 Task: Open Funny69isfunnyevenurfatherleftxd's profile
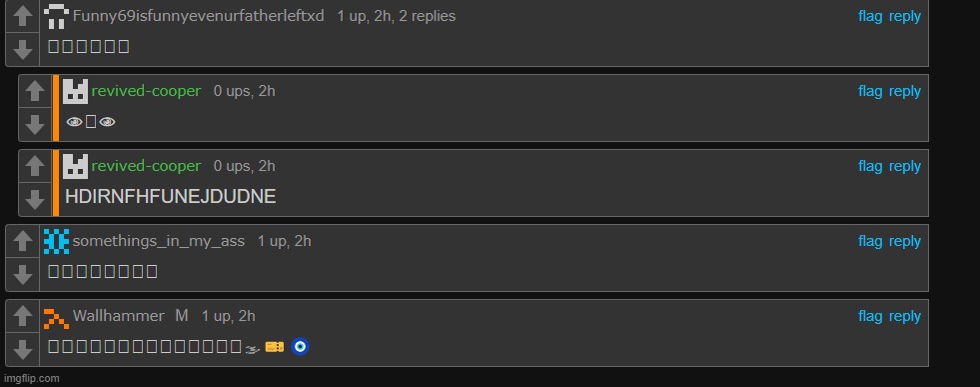198,16
